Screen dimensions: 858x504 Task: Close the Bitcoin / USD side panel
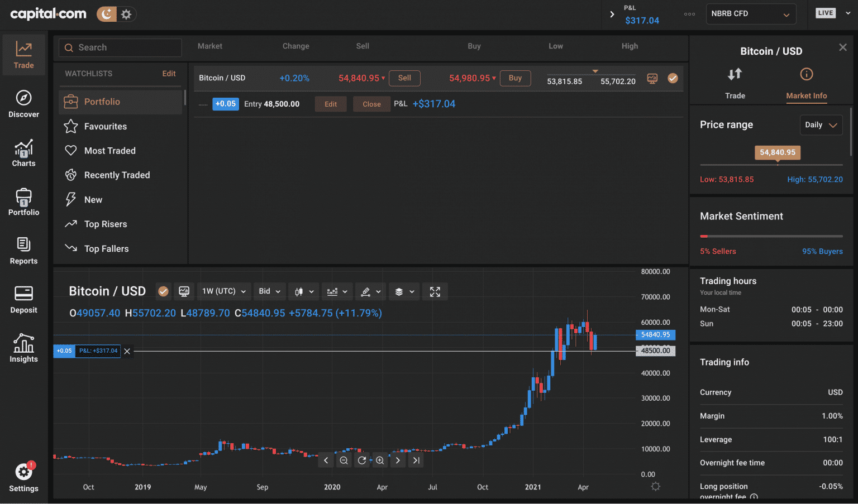pos(843,47)
